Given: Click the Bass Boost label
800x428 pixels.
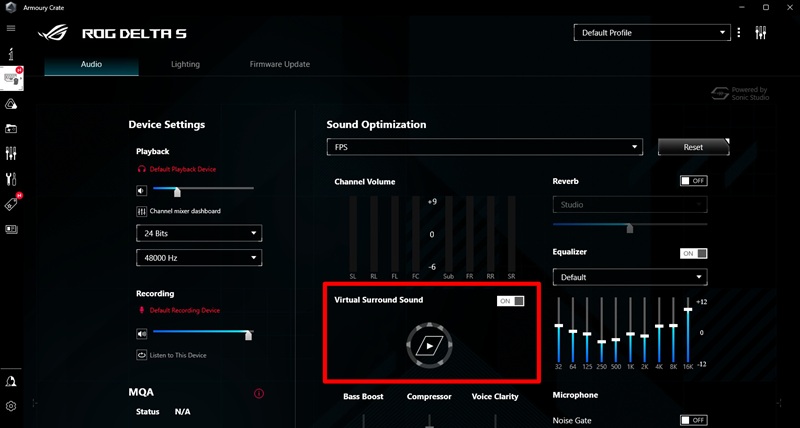Looking at the screenshot, I should (363, 396).
